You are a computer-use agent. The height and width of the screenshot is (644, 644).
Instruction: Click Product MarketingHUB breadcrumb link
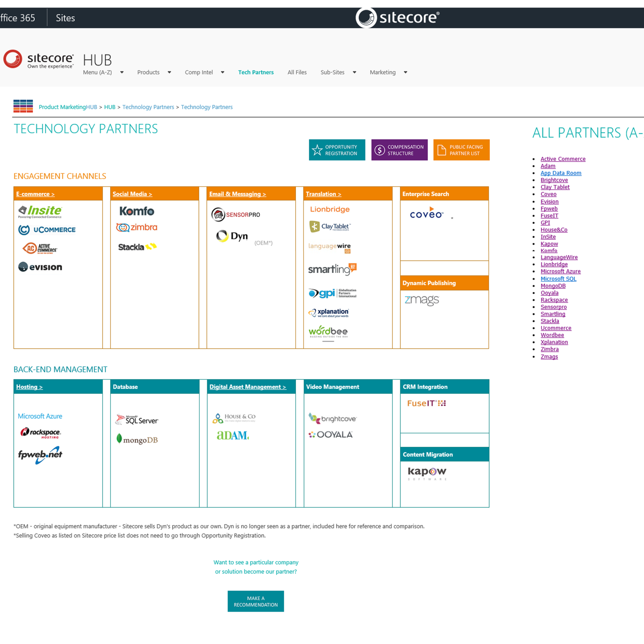pyautogui.click(x=68, y=107)
